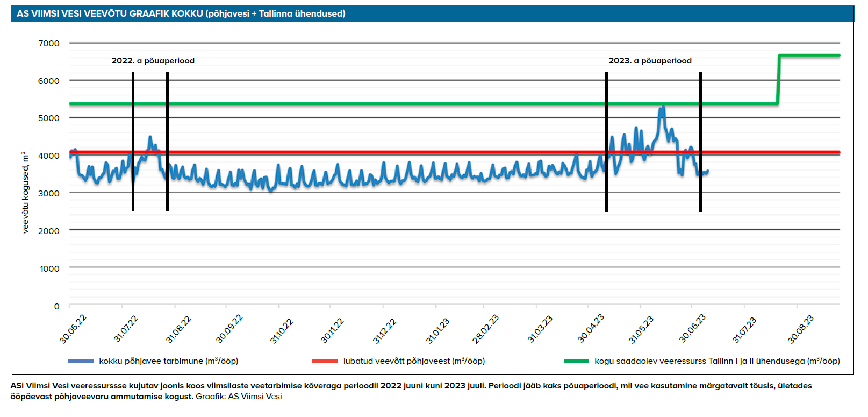Click the x-axis date 31.12.22
Viewport: 868px width, 417px height.
tap(385, 330)
